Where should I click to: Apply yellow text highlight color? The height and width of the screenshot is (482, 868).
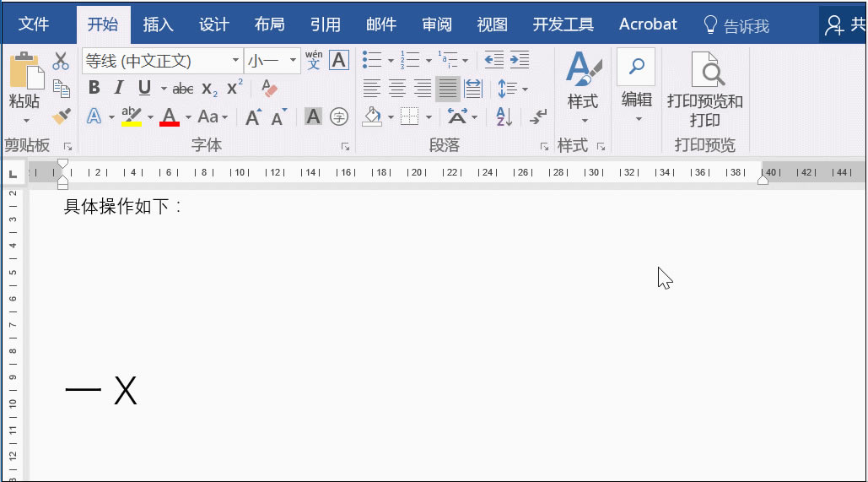tap(132, 116)
